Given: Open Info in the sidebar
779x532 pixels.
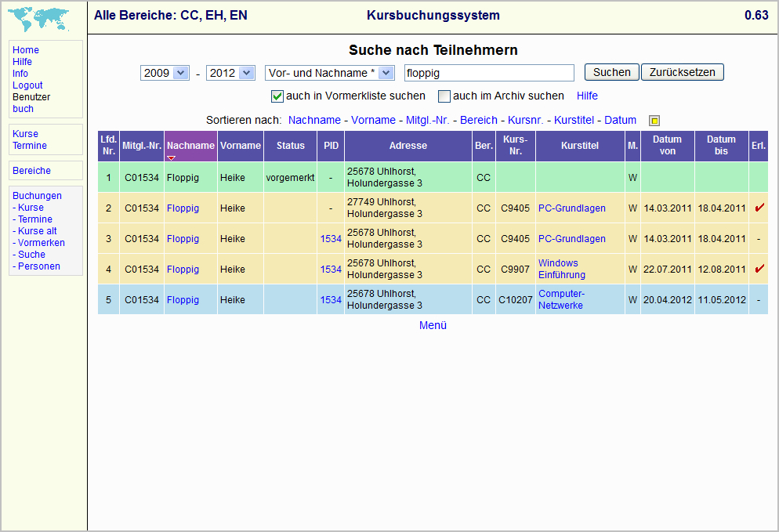Looking at the screenshot, I should click(20, 74).
